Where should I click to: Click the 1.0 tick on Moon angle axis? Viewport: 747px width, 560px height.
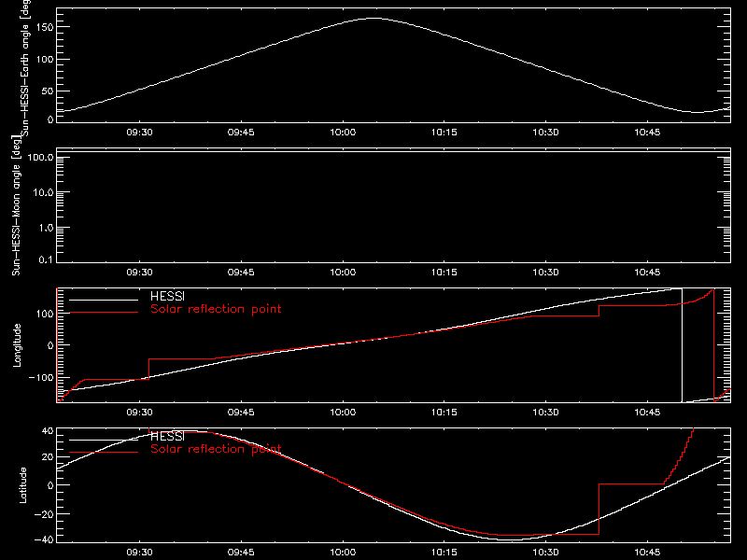click(x=46, y=228)
